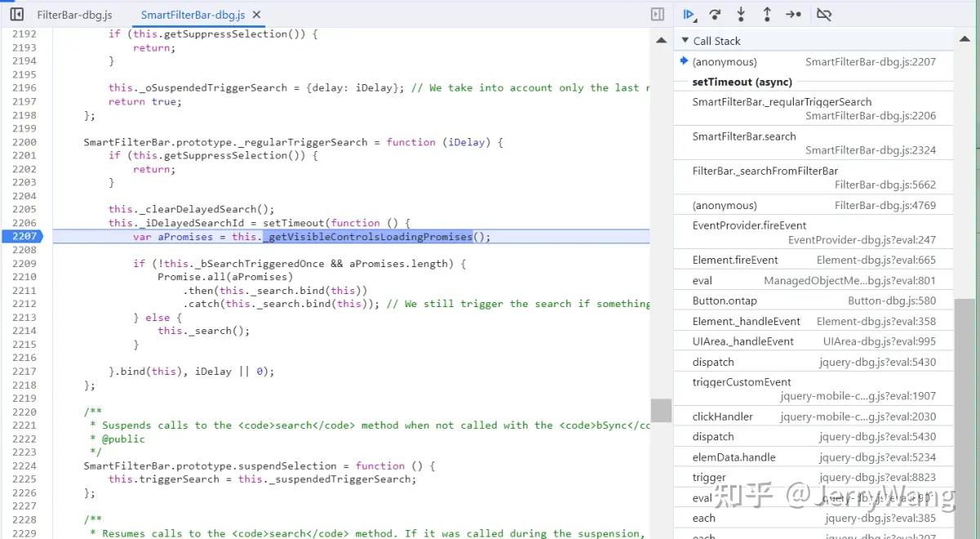This screenshot has width=980, height=539.
Task: Select the SmartFilterBar-dbg.js tab
Action: 193,15
